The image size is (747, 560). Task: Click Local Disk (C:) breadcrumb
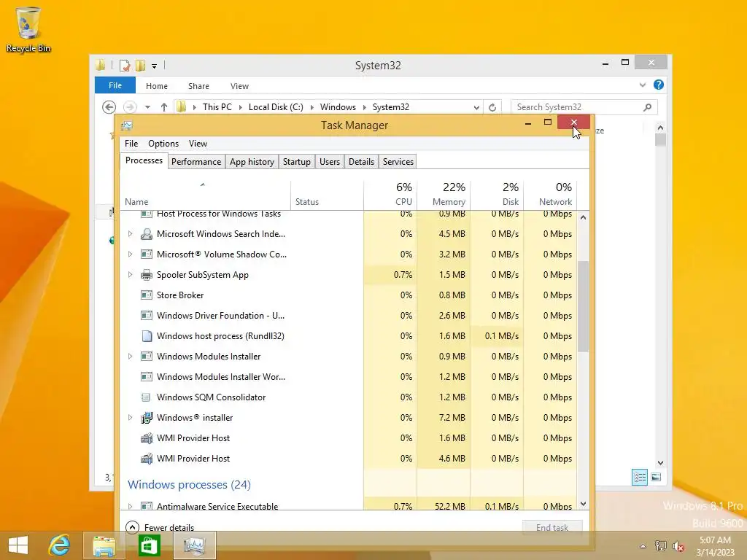point(276,107)
